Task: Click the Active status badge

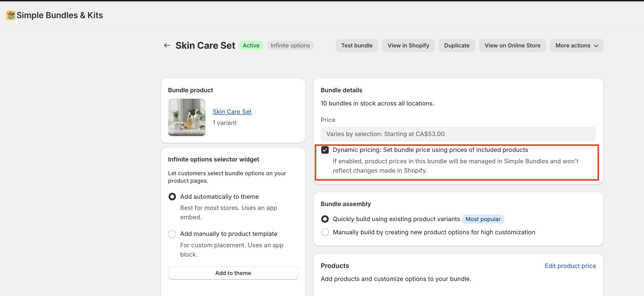Action: tap(251, 46)
